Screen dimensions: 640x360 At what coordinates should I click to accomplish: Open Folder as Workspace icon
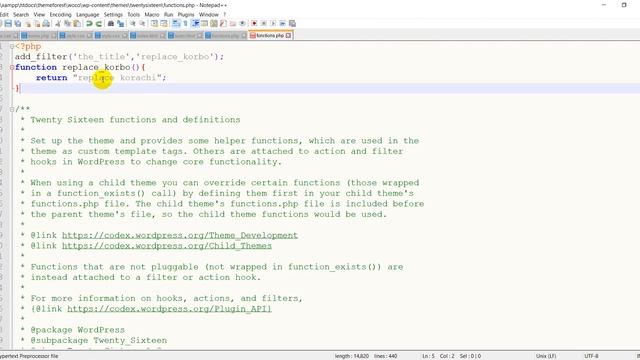[x=232, y=24]
